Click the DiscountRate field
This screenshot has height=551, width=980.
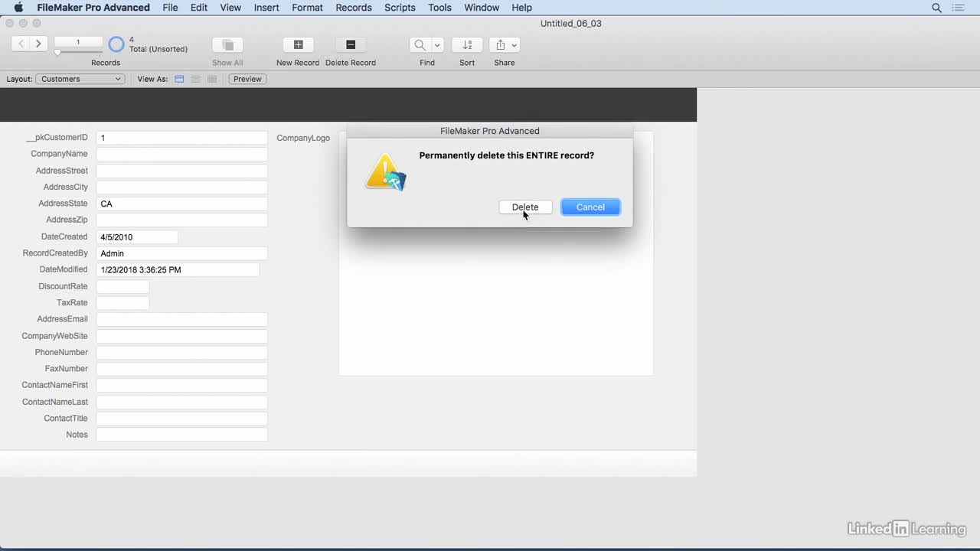122,286
